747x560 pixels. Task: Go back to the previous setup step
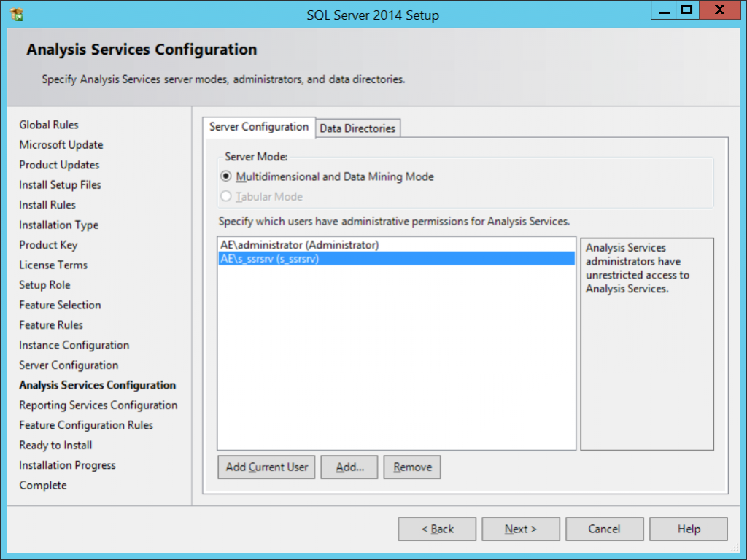coord(436,529)
